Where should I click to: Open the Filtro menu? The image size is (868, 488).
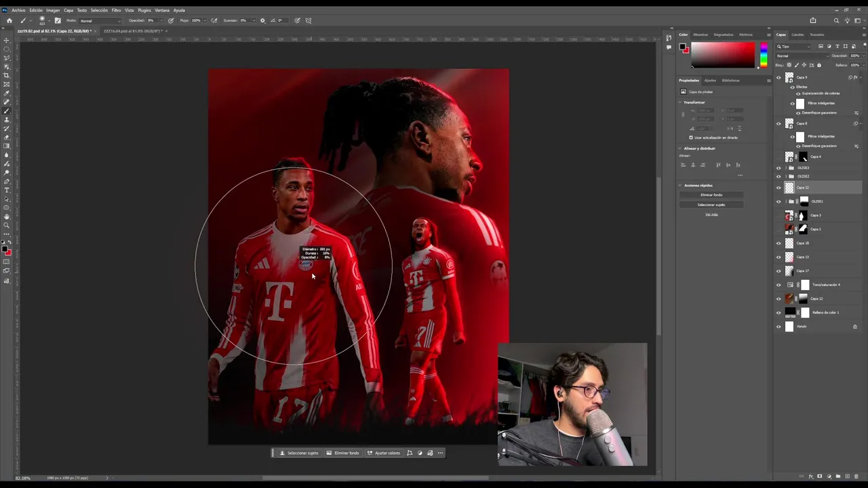pyautogui.click(x=116, y=10)
